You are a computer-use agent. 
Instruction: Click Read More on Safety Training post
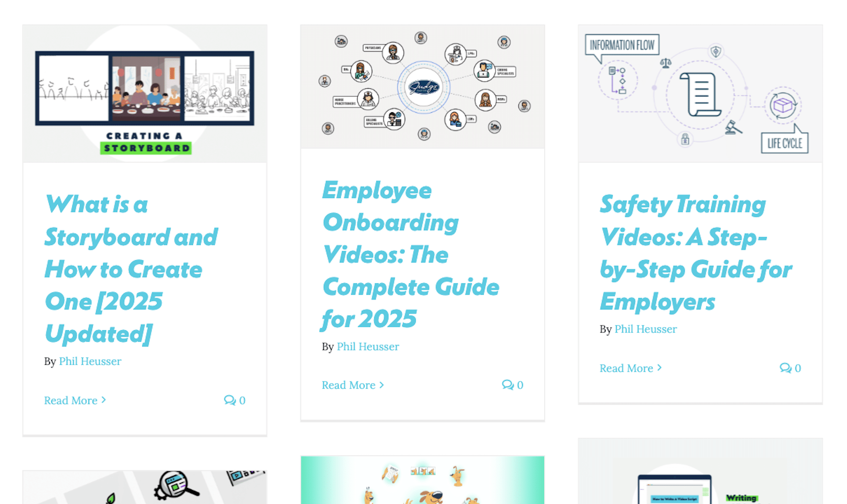[x=626, y=368]
